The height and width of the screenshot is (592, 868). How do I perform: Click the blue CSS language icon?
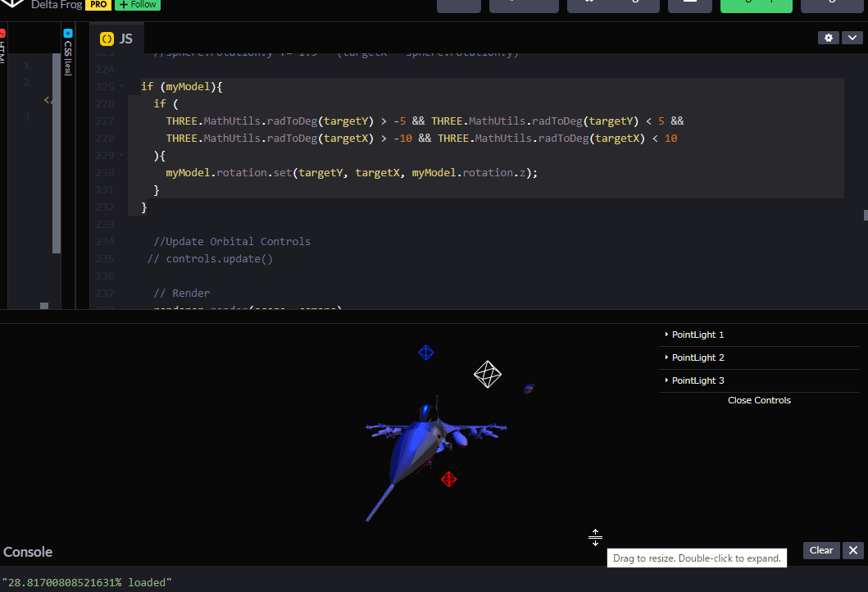point(68,34)
